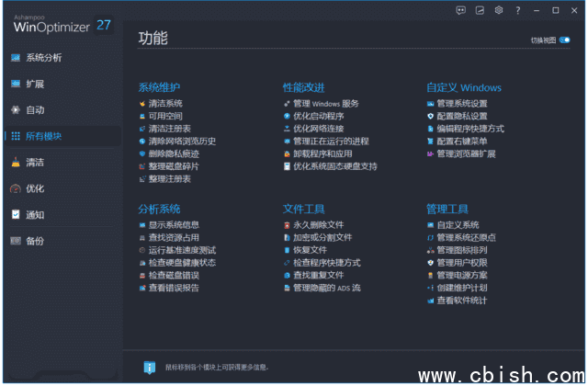Click the 查看软件统计 chart icon

(431, 301)
